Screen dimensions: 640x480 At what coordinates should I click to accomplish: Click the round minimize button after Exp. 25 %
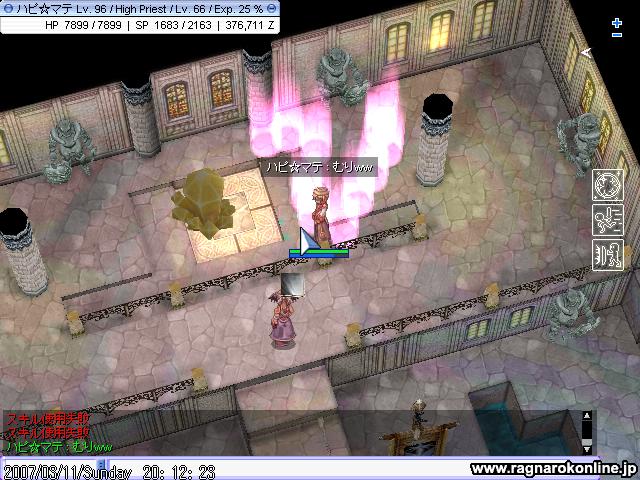point(271,8)
